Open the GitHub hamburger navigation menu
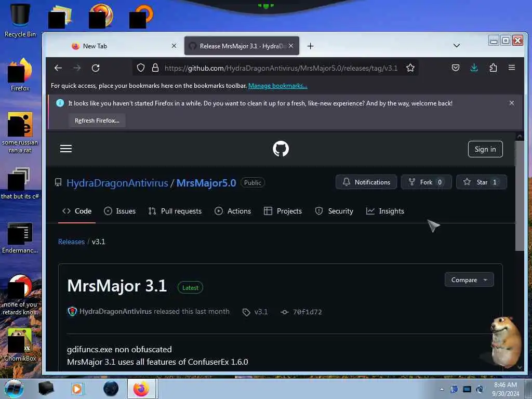Image resolution: width=532 pixels, height=399 pixels. (66, 149)
